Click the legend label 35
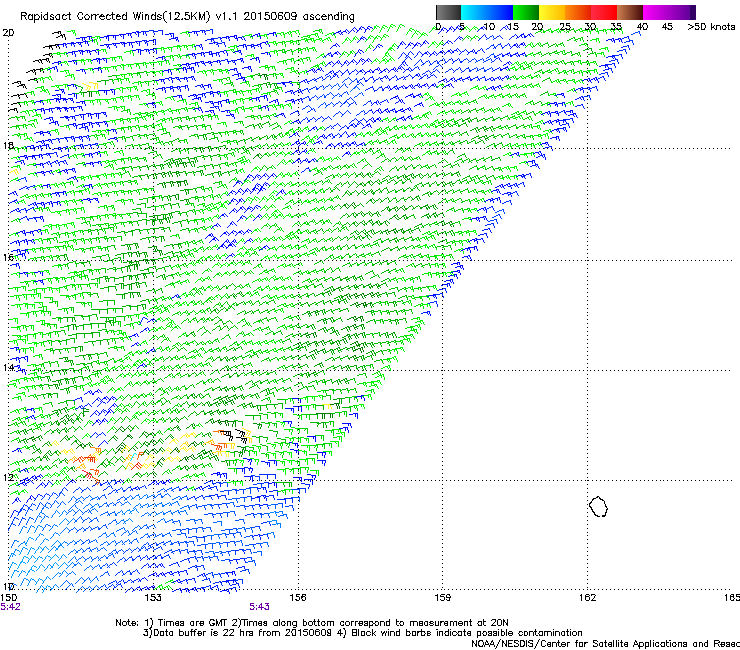 pyautogui.click(x=616, y=27)
